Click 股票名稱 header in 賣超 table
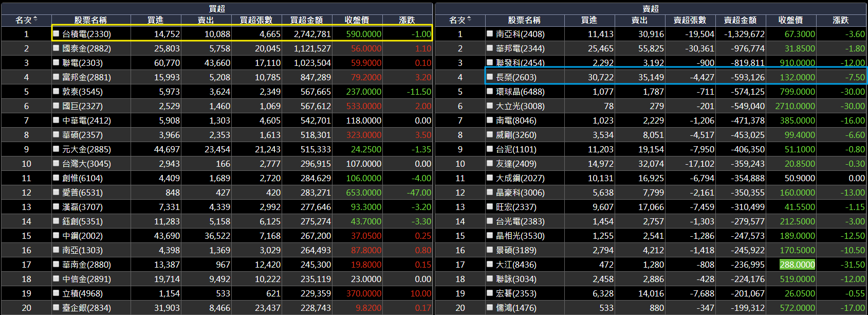The image size is (868, 315). pos(525,20)
